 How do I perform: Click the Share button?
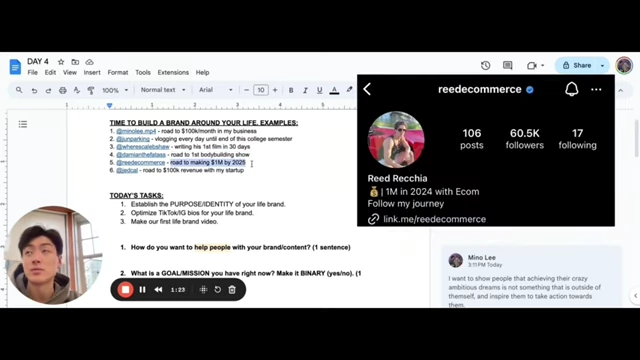[577, 65]
